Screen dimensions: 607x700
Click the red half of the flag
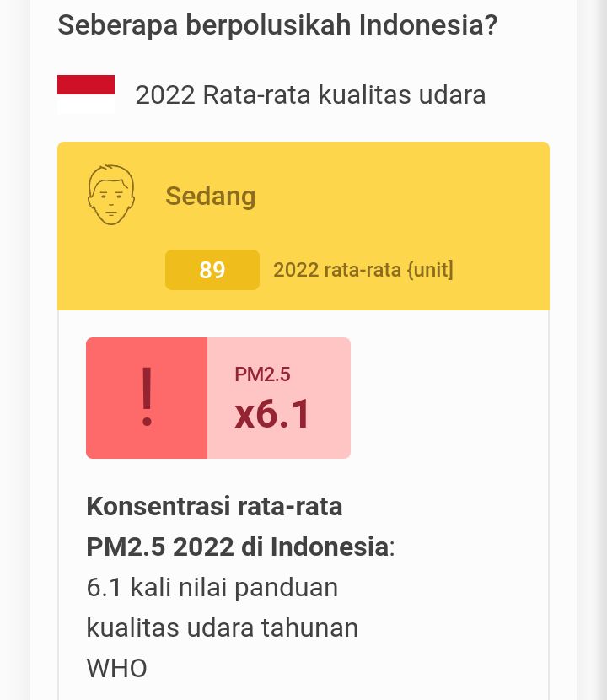[86, 85]
